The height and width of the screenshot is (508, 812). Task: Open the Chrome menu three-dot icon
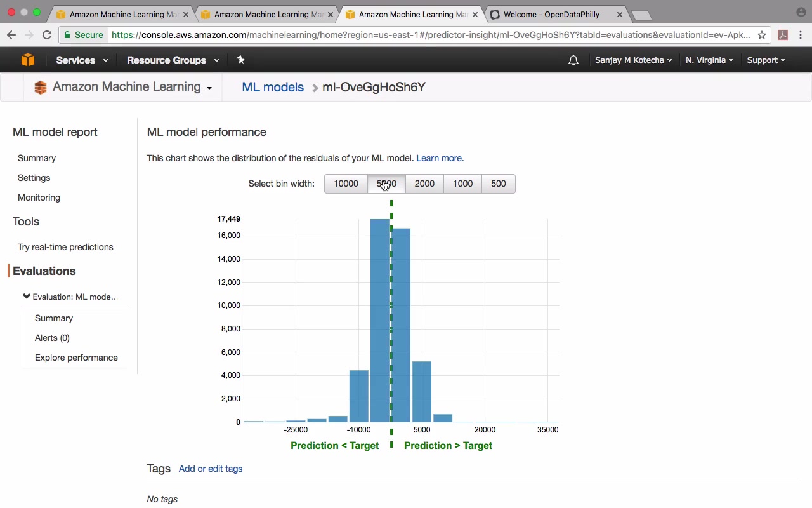pos(801,35)
